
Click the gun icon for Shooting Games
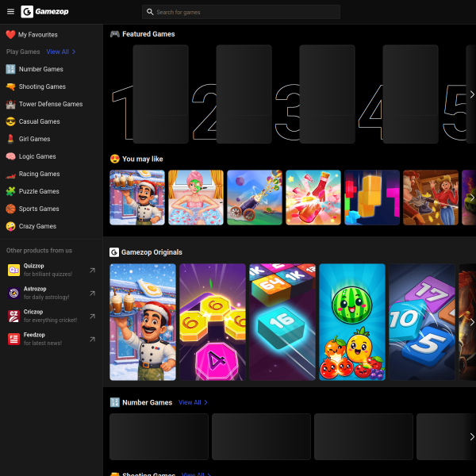(10, 86)
